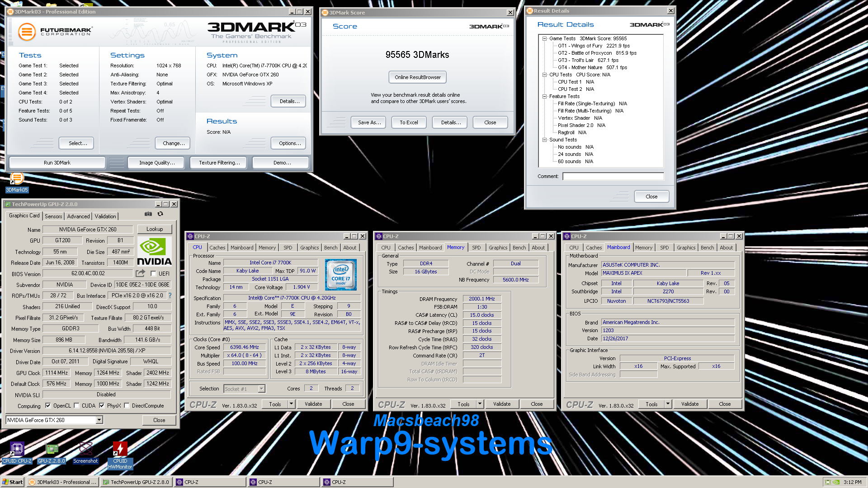The image size is (868, 488).
Task: Click the GPU-Z title bar icon
Action: tap(8, 204)
